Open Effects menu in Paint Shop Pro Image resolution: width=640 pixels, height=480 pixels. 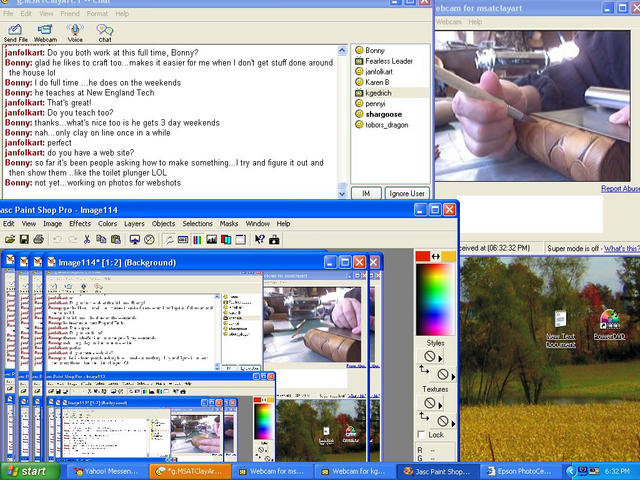point(80,224)
